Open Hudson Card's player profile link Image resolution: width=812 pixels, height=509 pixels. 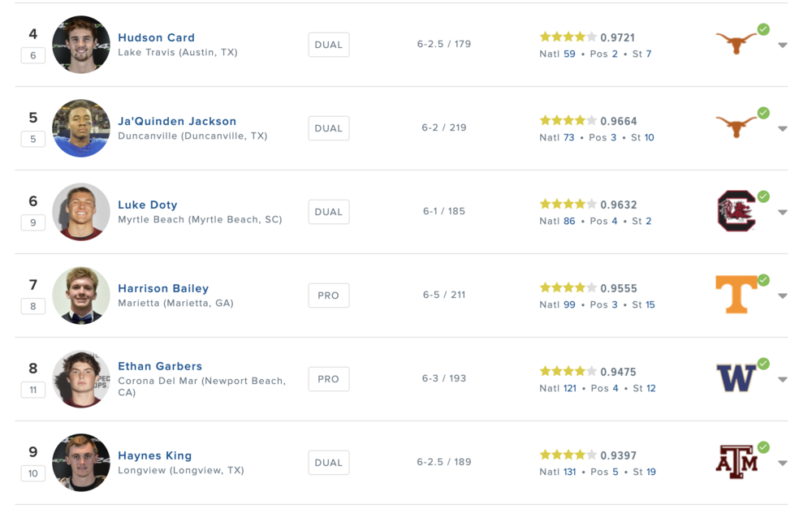pyautogui.click(x=156, y=37)
